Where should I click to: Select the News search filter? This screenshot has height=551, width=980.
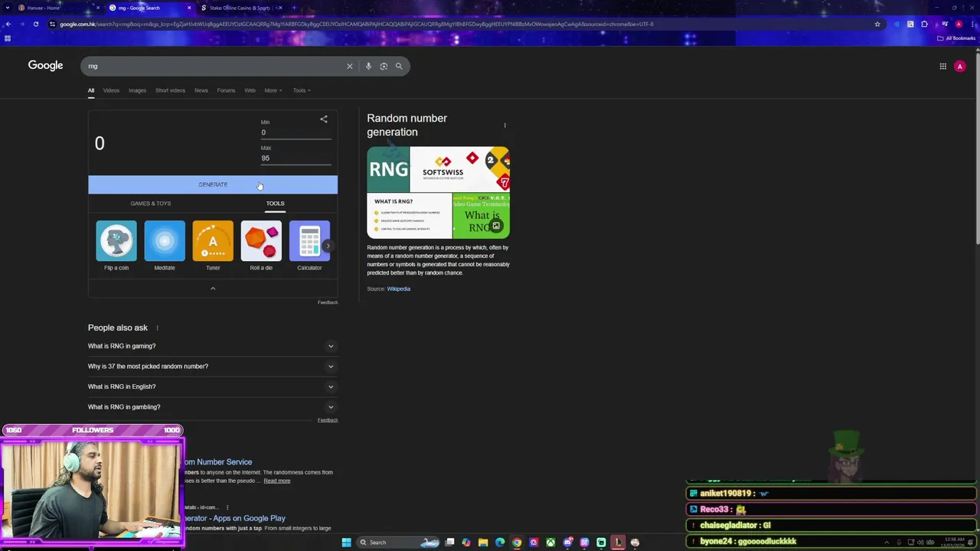coord(201,90)
